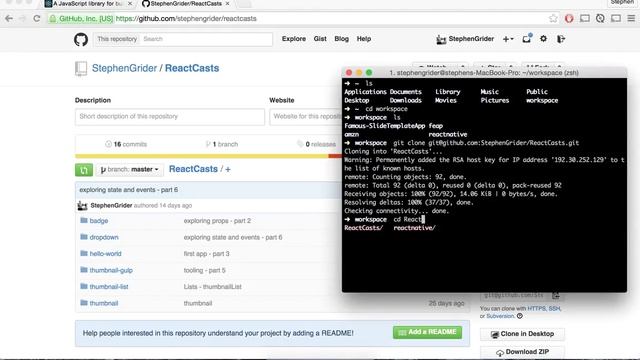Click the green terminal zoom button
This screenshot has width=640, height=360.
point(369,73)
